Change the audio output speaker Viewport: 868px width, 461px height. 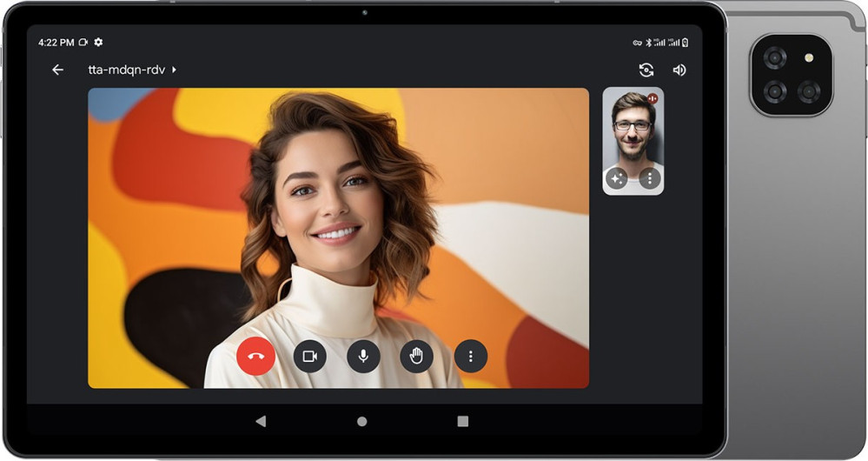pyautogui.click(x=679, y=70)
